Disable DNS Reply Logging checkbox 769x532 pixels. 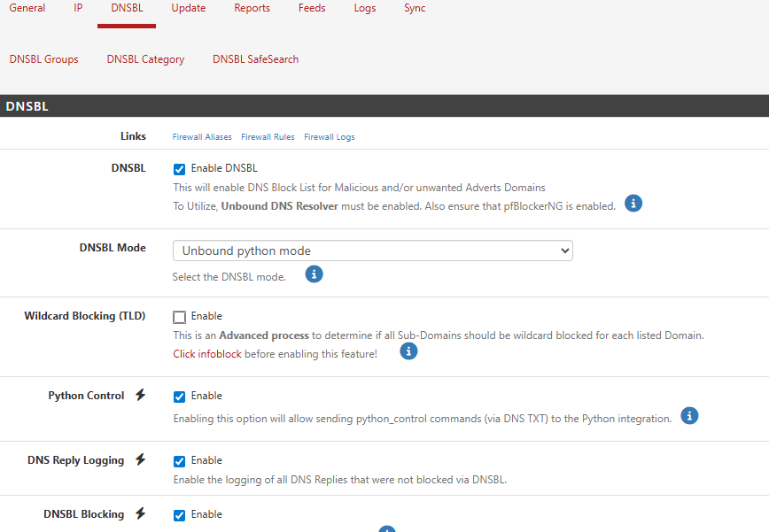tap(180, 461)
